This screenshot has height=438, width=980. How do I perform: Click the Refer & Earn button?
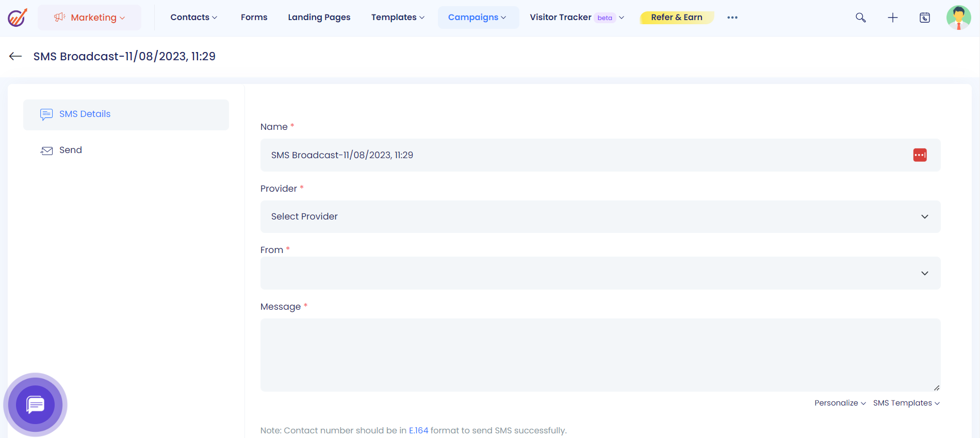676,18
